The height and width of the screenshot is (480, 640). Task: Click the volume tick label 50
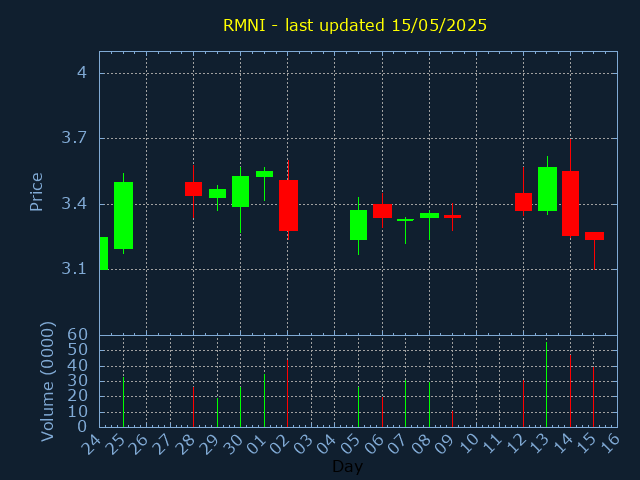click(x=78, y=350)
